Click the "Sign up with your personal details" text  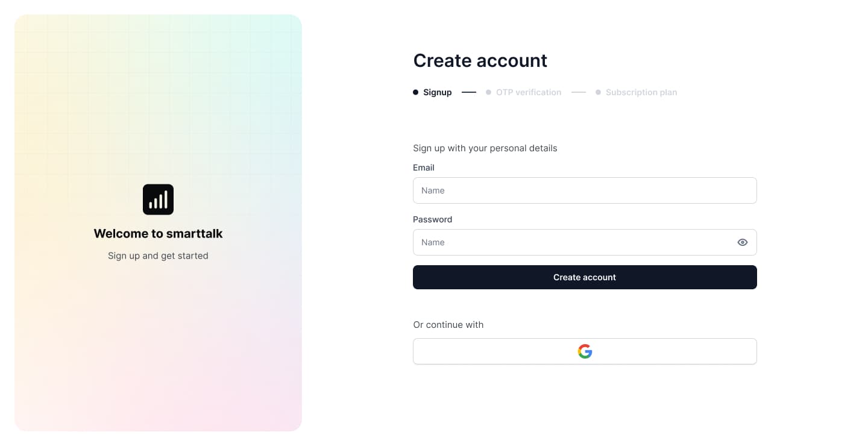(485, 148)
